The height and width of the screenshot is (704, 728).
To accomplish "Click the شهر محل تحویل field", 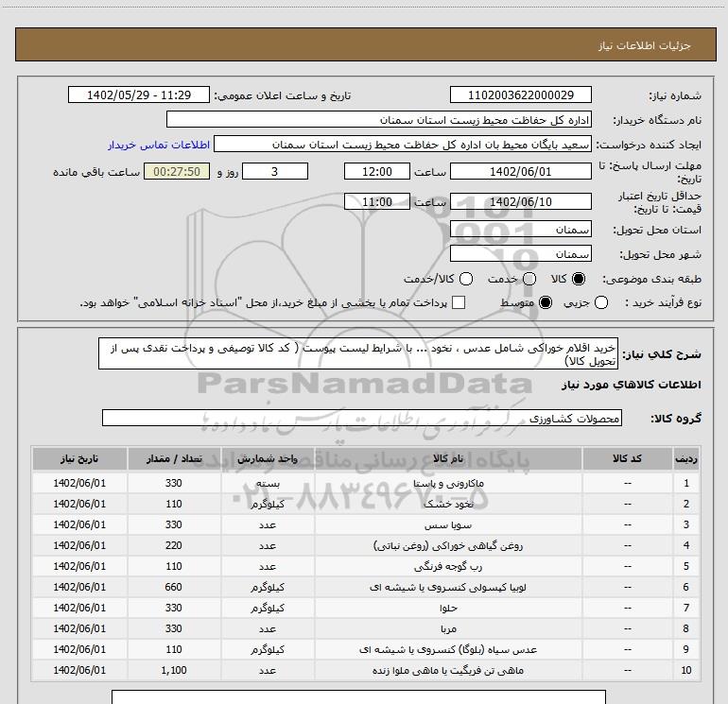I will point(521,254).
